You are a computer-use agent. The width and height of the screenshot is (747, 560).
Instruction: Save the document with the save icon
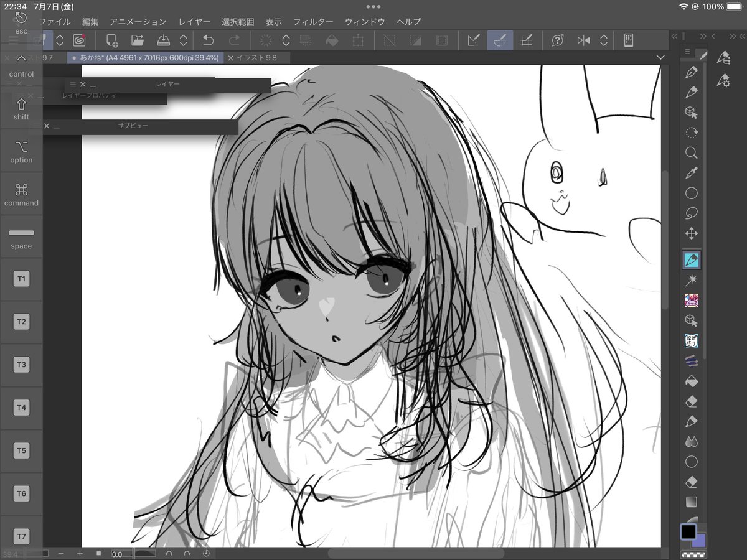tap(163, 40)
